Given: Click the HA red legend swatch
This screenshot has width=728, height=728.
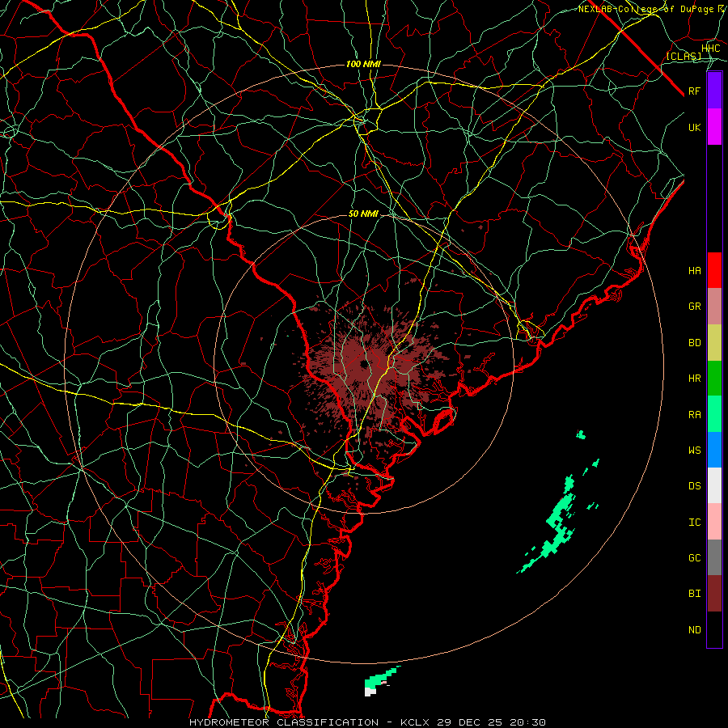Looking at the screenshot, I should click(x=714, y=270).
